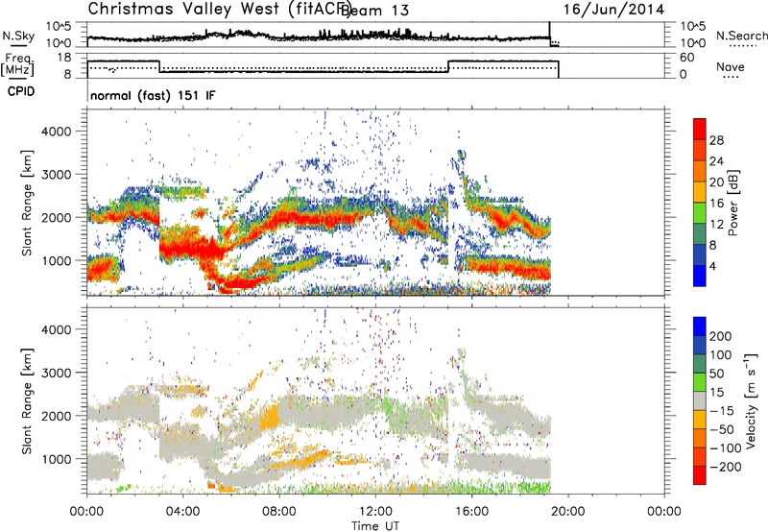
Task: Click the frequency axis value '18'
Action: (64, 58)
